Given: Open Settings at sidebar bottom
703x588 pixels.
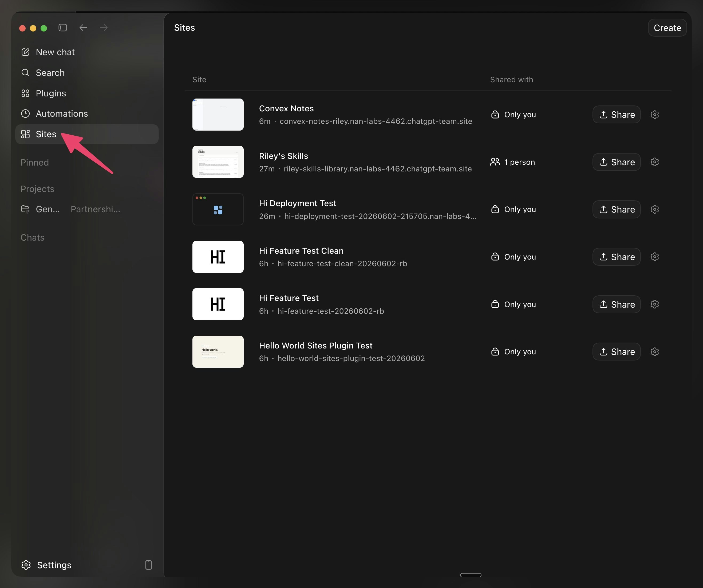Looking at the screenshot, I should pyautogui.click(x=46, y=565).
